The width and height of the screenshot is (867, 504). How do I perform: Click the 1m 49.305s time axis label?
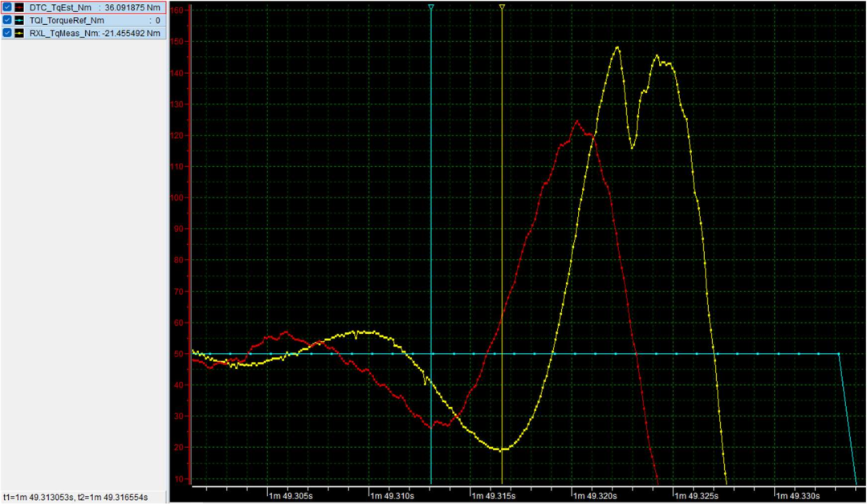tap(291, 496)
